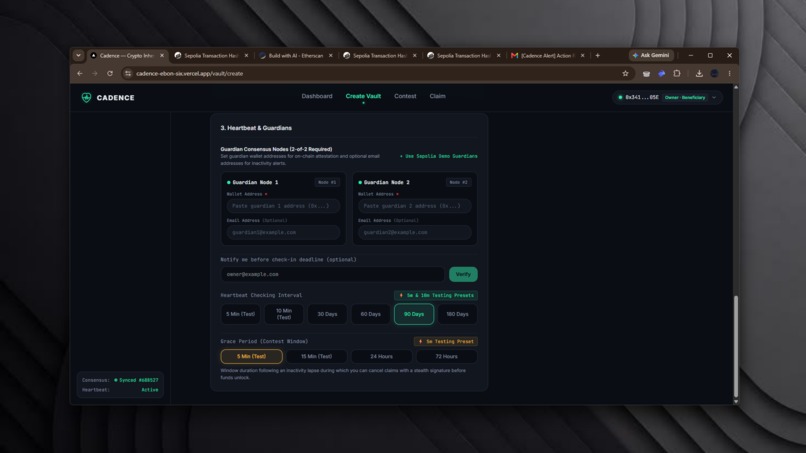Viewport: 806px width, 453px height.
Task: Select 60 Days heartbeat interval
Action: (371, 314)
